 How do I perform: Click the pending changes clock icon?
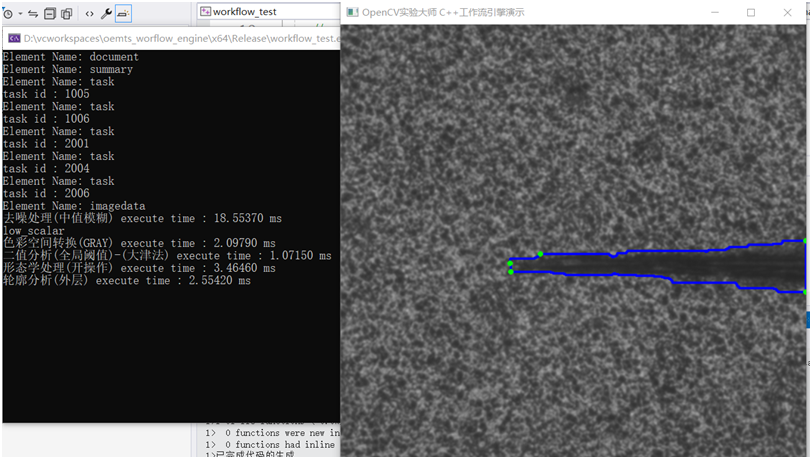[8, 14]
